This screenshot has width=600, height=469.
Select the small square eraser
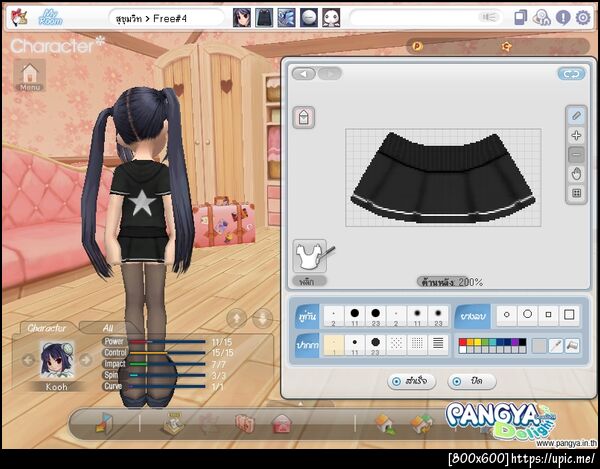pos(548,315)
